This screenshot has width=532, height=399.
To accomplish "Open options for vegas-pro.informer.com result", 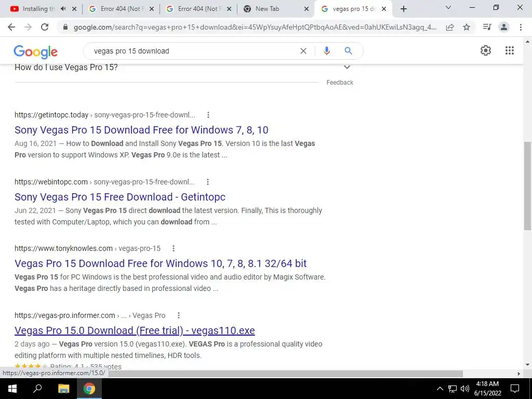I will [x=179, y=315].
